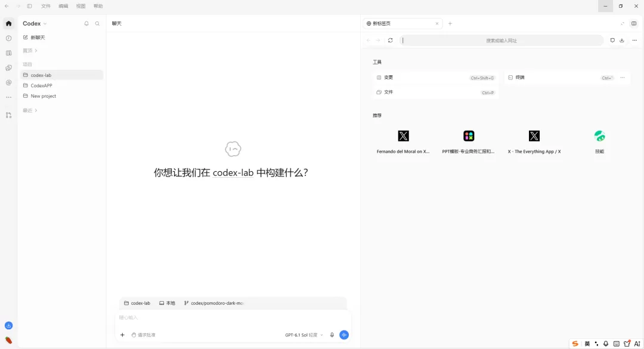644x349 pixels.
Task: Click the @ mentions icon in left rail
Action: coord(8,82)
